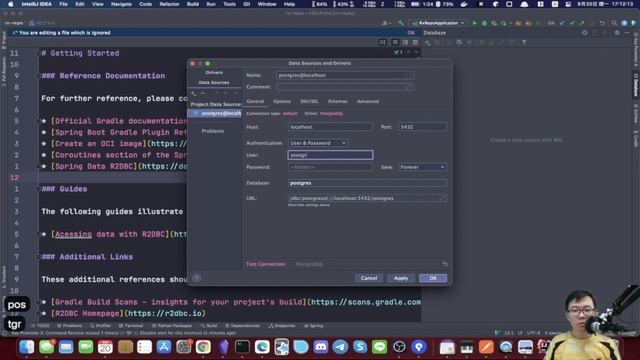
Task: Collapse the Getting Started heading fold
Action: pos(38,53)
